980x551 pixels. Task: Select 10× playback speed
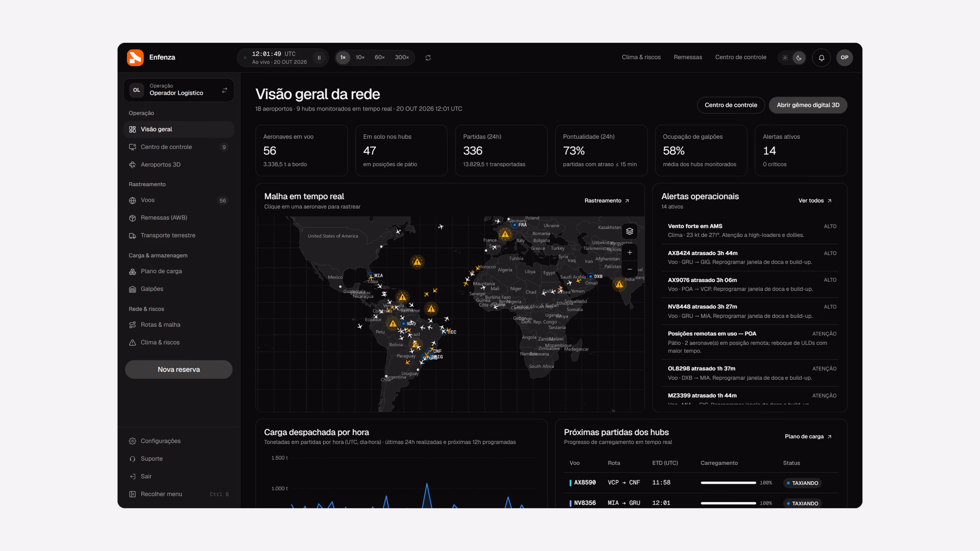coord(360,58)
